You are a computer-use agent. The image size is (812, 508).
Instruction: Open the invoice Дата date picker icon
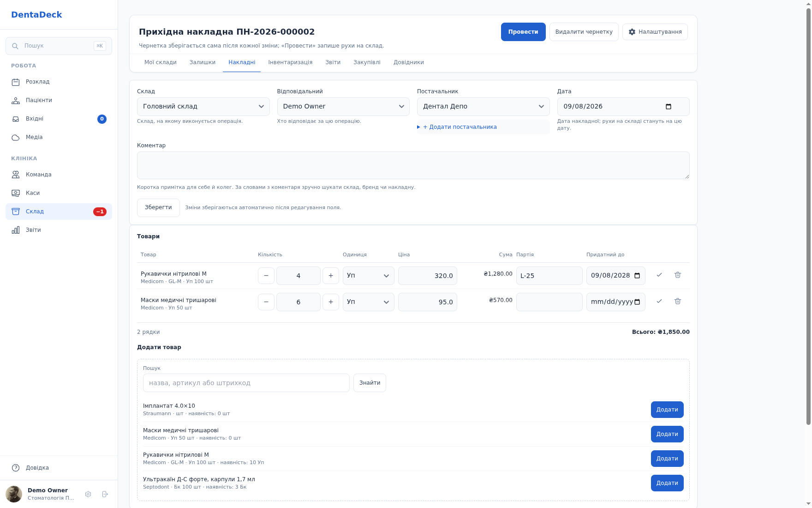click(x=669, y=107)
